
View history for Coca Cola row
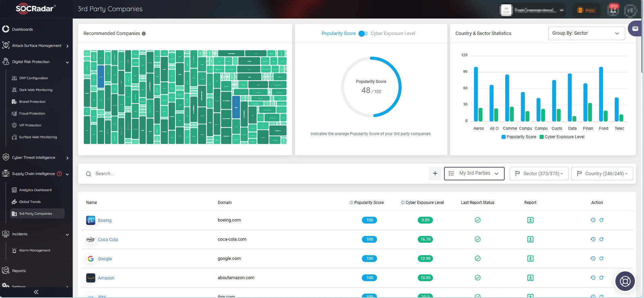point(593,239)
